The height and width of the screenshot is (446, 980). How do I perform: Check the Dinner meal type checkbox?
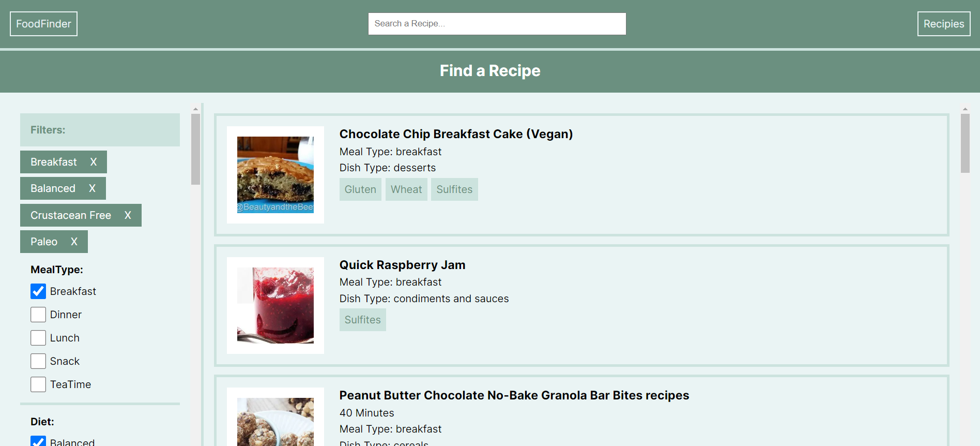coord(38,315)
